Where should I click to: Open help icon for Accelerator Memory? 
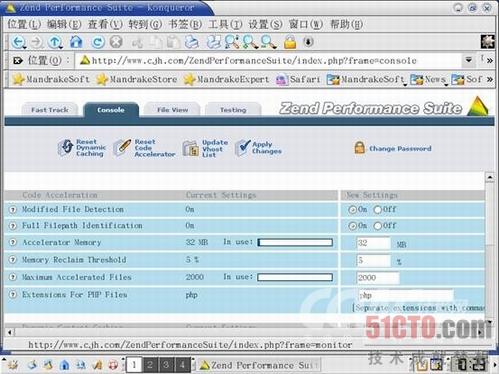coord(13,242)
